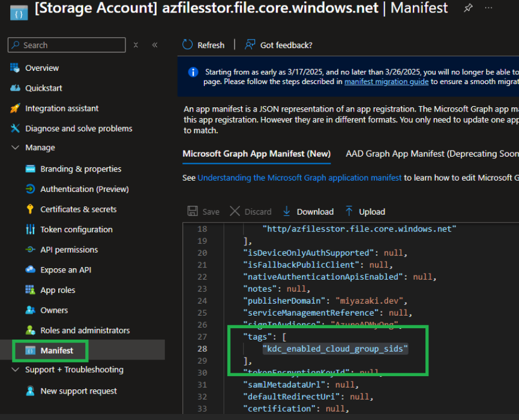Open API permissions in sidebar
519x420 pixels.
click(x=68, y=250)
